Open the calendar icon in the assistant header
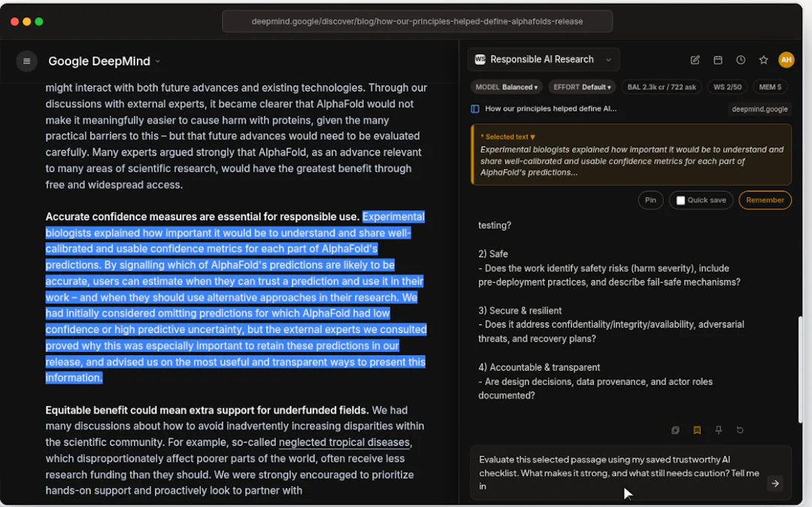Screen dimensions: 812x507 [718, 60]
